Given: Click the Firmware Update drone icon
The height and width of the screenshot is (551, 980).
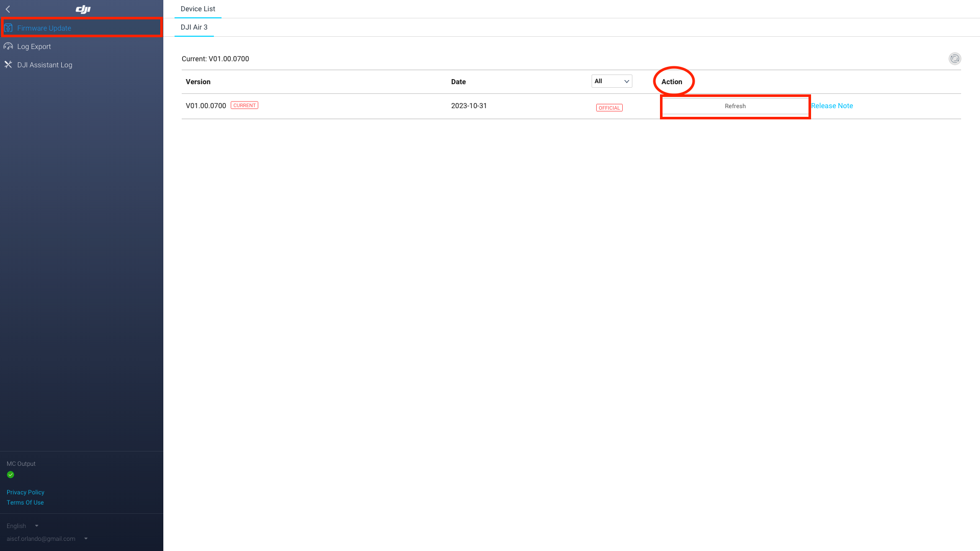Looking at the screenshot, I should [x=8, y=28].
